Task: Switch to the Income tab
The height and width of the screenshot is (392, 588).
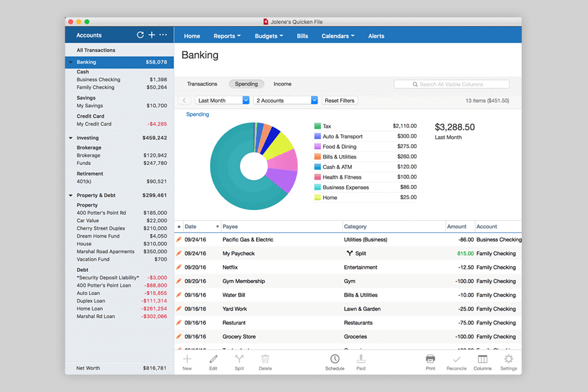Action: (282, 84)
